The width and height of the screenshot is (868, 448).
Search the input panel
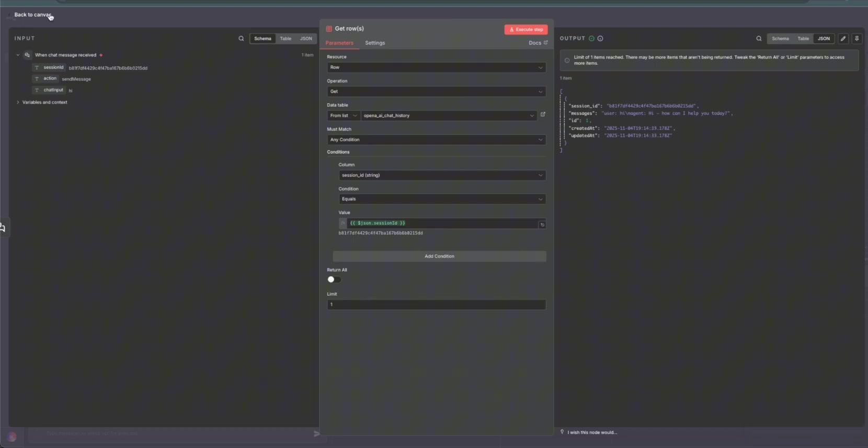pos(241,39)
